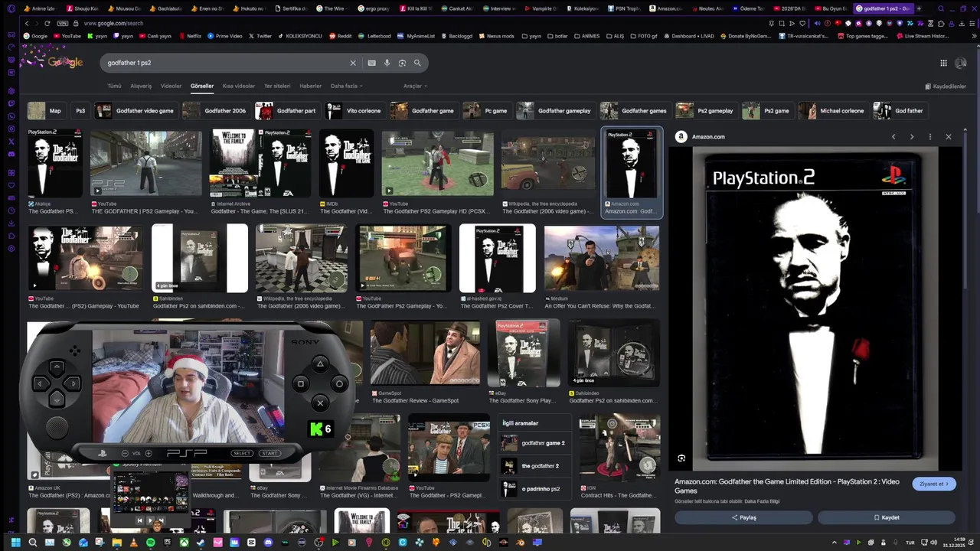Switch to the Amazon.com browser tab
Image resolution: width=980 pixels, height=551 pixels.
point(665,8)
